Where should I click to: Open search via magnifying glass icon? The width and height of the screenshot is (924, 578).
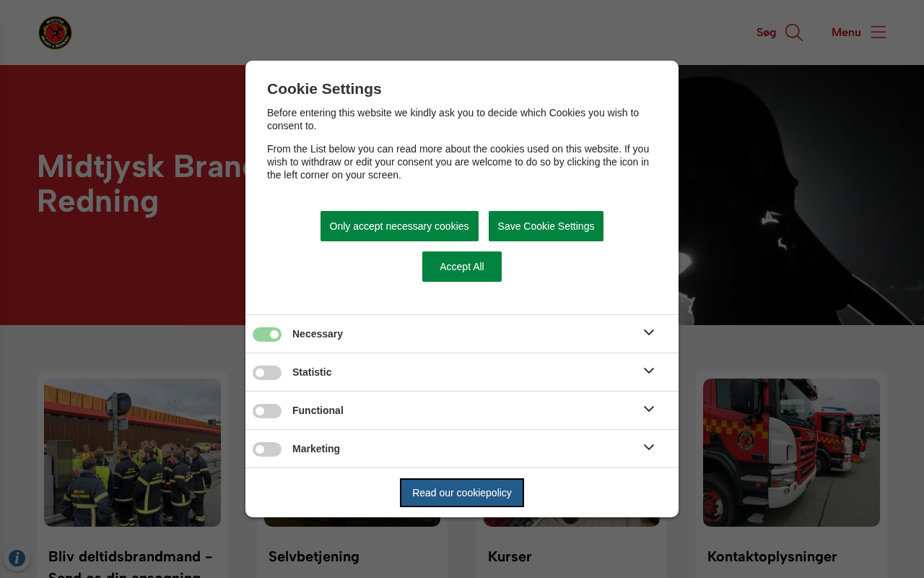(794, 33)
